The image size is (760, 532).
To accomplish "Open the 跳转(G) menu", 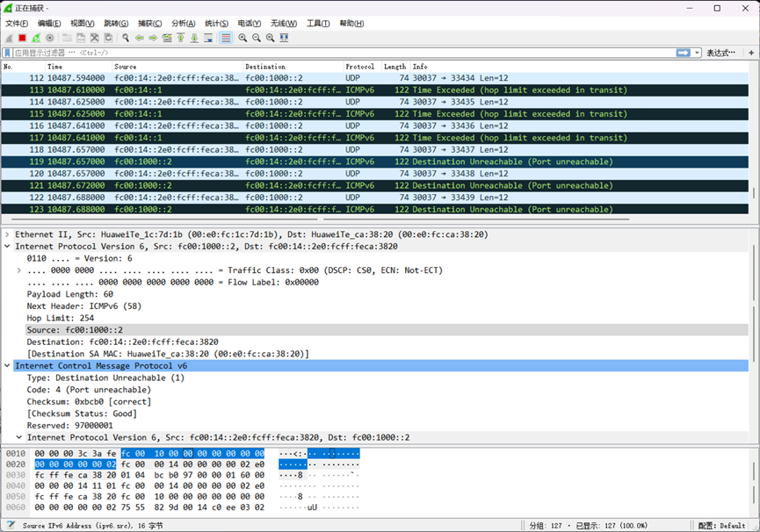I will tap(116, 23).
